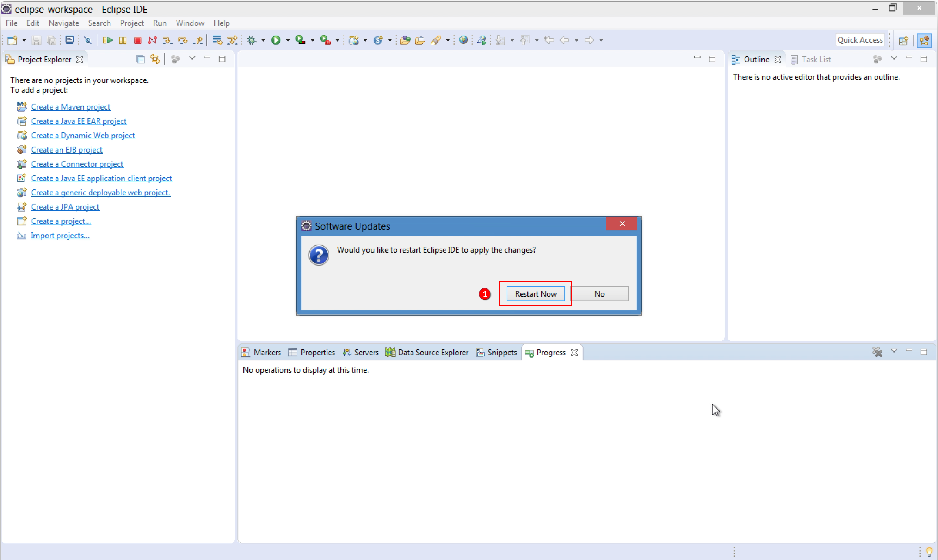938x560 pixels.
Task: Click Create a JPA project link
Action: [65, 207]
